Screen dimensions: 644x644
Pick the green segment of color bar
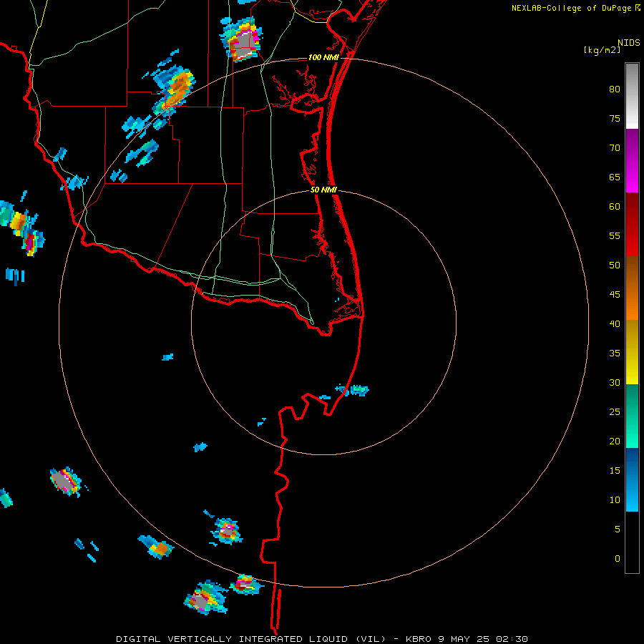tap(632, 416)
